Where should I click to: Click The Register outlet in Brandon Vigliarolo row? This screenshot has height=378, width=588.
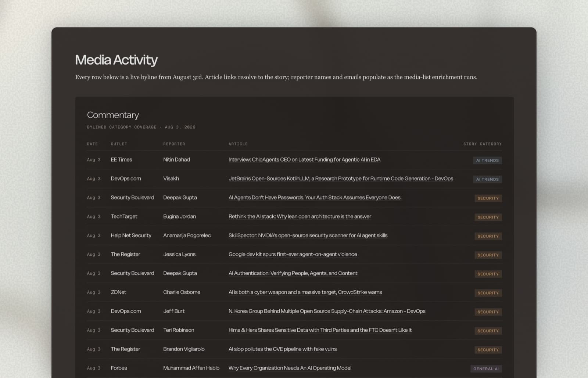click(125, 349)
